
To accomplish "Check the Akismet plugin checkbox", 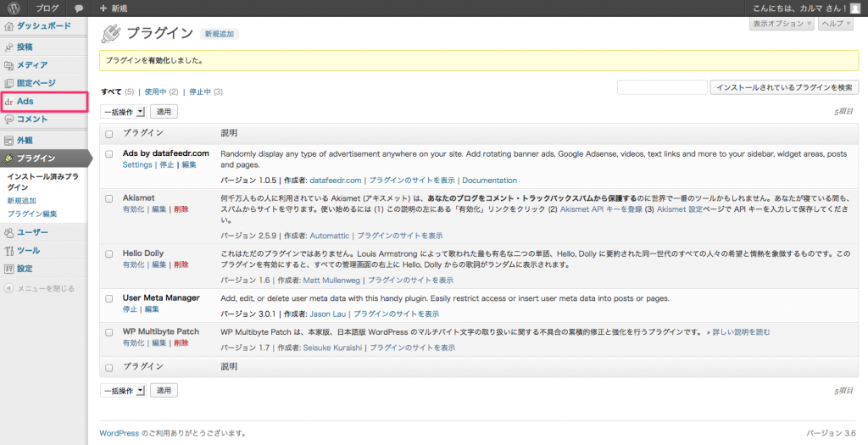I will (x=109, y=198).
